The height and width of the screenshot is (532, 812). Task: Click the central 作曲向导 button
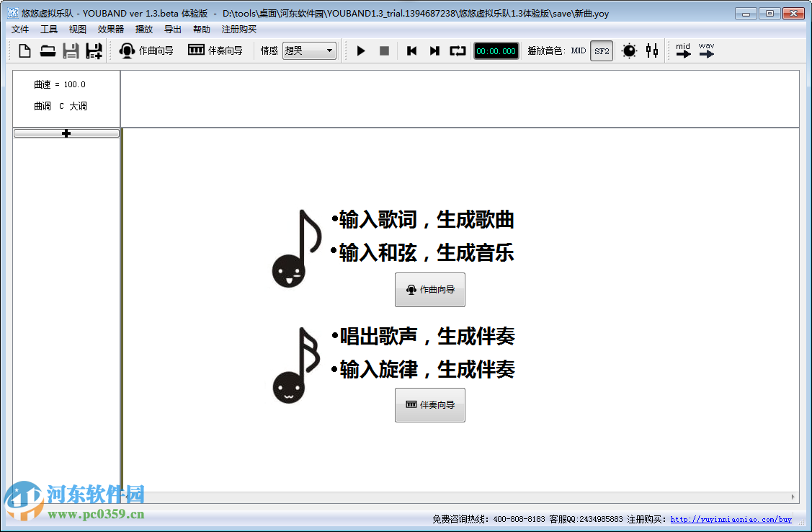point(429,290)
